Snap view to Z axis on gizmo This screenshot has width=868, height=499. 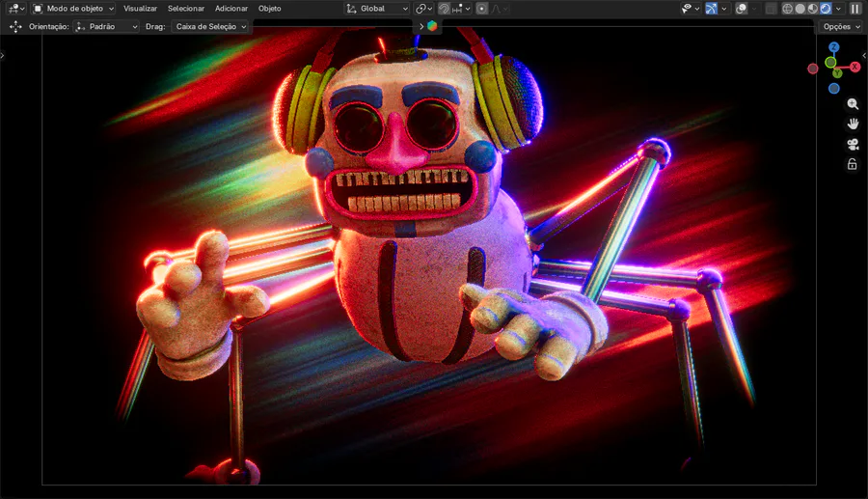click(833, 47)
